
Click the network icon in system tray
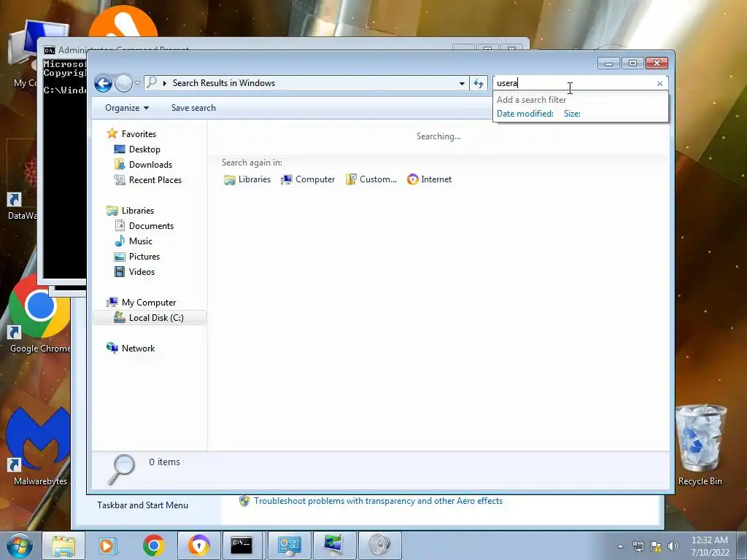638,546
